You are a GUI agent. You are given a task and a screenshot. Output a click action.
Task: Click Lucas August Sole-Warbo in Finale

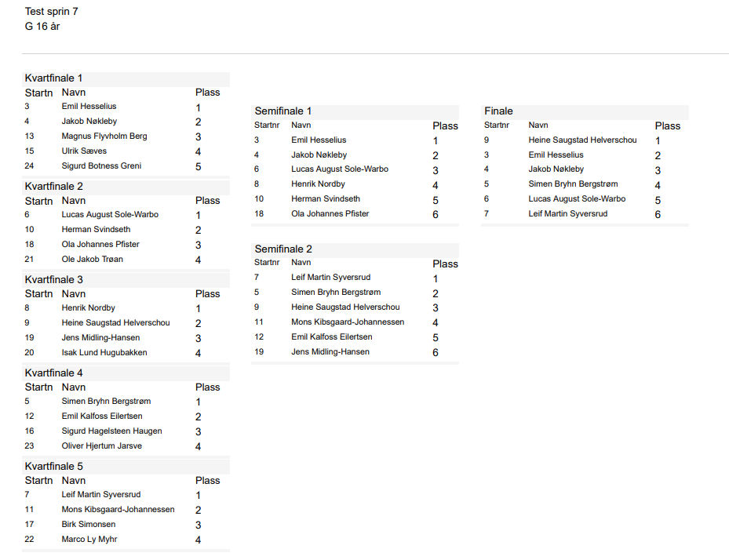[577, 199]
